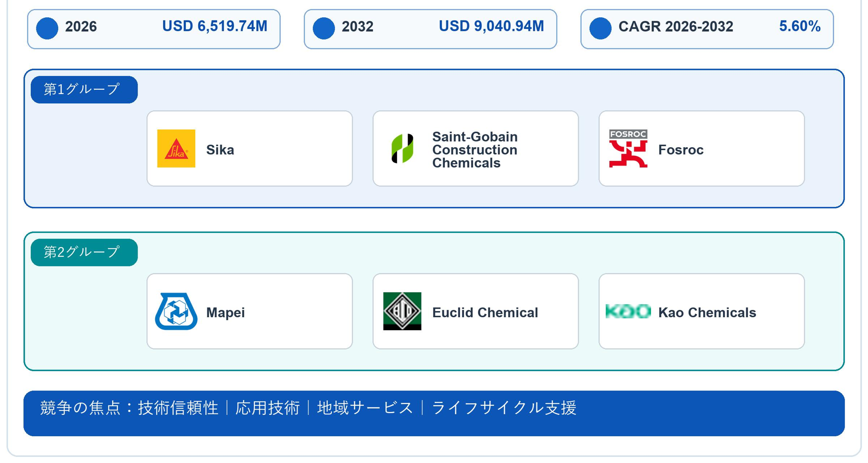Select the 第1グループ tab label
The height and width of the screenshot is (463, 868).
point(84,89)
